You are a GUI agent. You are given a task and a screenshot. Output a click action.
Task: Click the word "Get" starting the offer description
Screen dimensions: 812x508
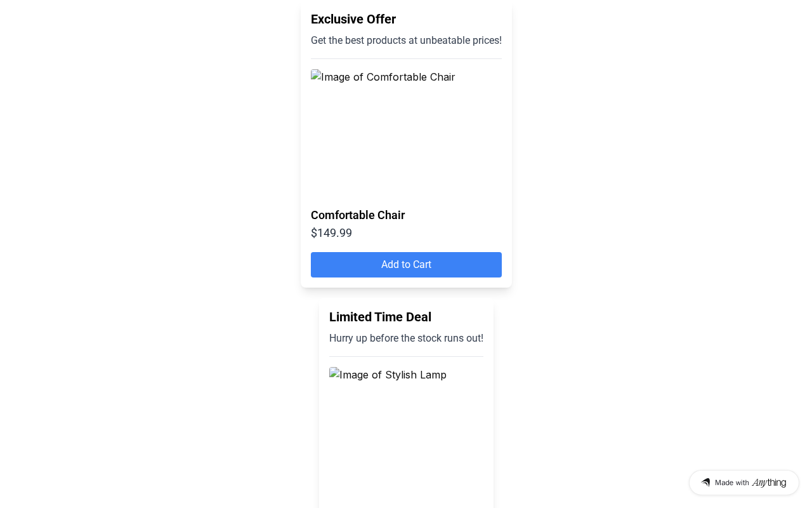click(x=318, y=41)
